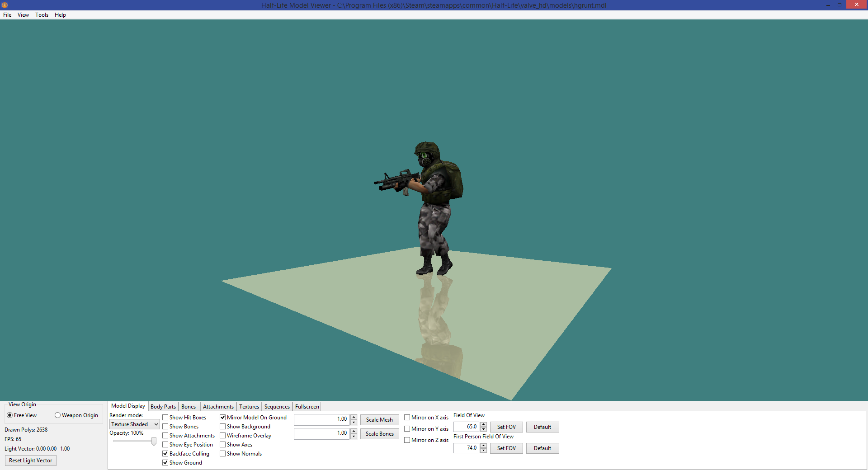This screenshot has width=868, height=470.
Task: Select Weapon Origin radio button
Action: [x=76, y=415]
